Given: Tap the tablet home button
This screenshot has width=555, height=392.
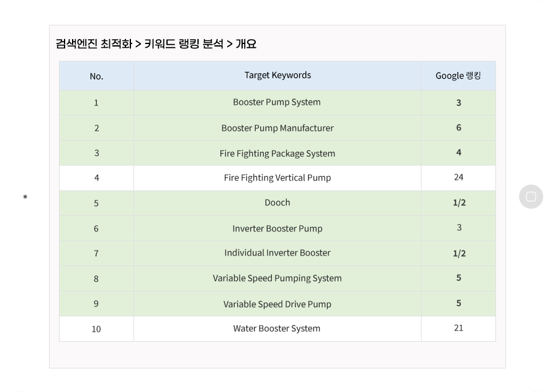Looking at the screenshot, I should pos(531,197).
